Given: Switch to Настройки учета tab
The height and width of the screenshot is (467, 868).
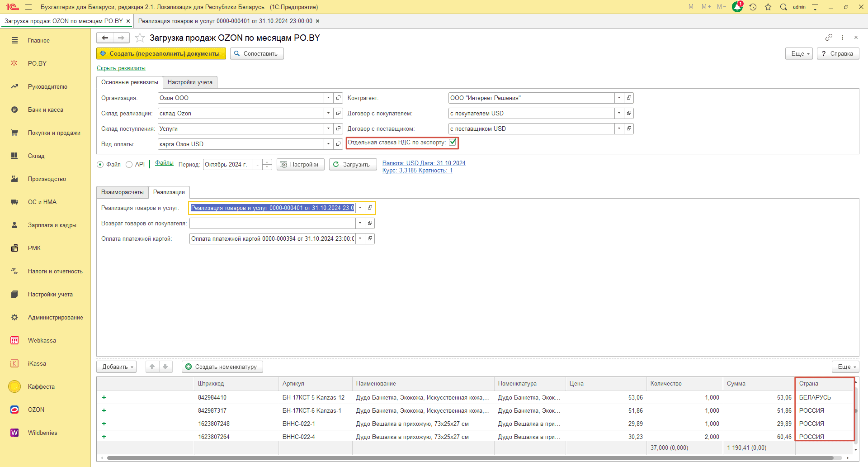Looking at the screenshot, I should click(190, 82).
